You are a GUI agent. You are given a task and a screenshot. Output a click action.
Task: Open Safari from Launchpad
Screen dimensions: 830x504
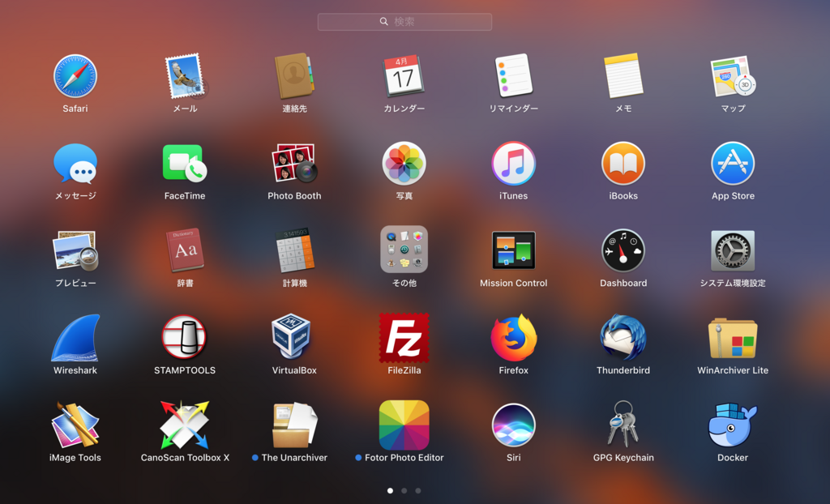coord(75,76)
